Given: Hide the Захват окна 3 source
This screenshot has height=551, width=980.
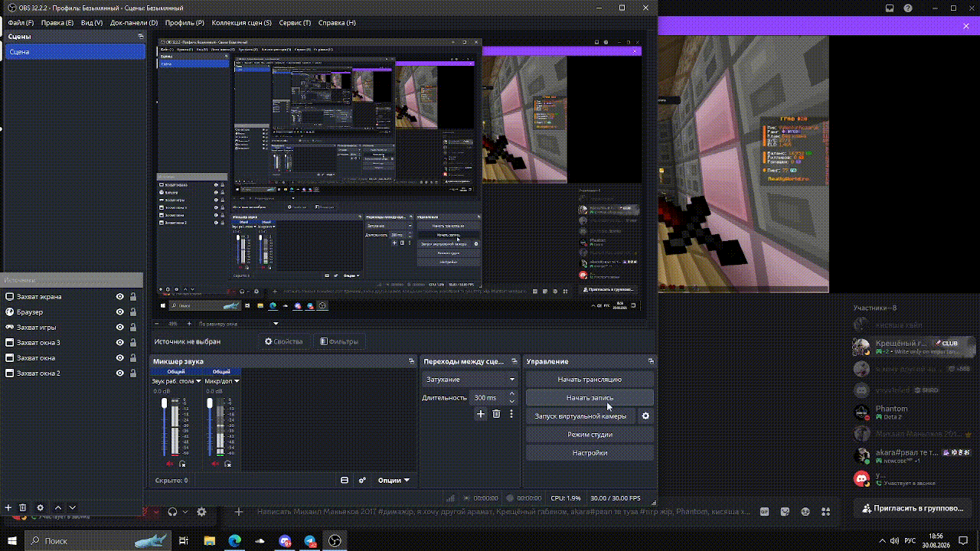Looking at the screenshot, I should point(120,343).
